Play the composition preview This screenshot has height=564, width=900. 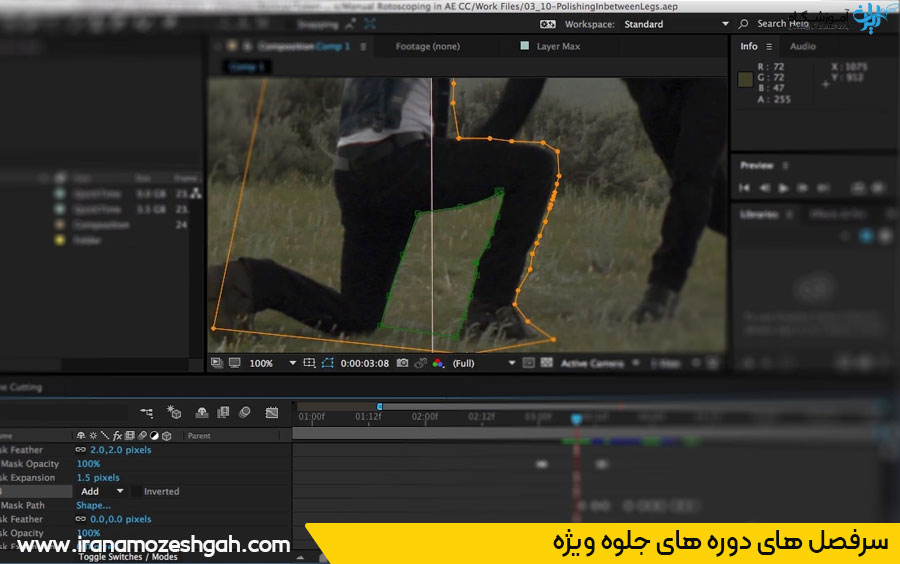click(x=783, y=188)
